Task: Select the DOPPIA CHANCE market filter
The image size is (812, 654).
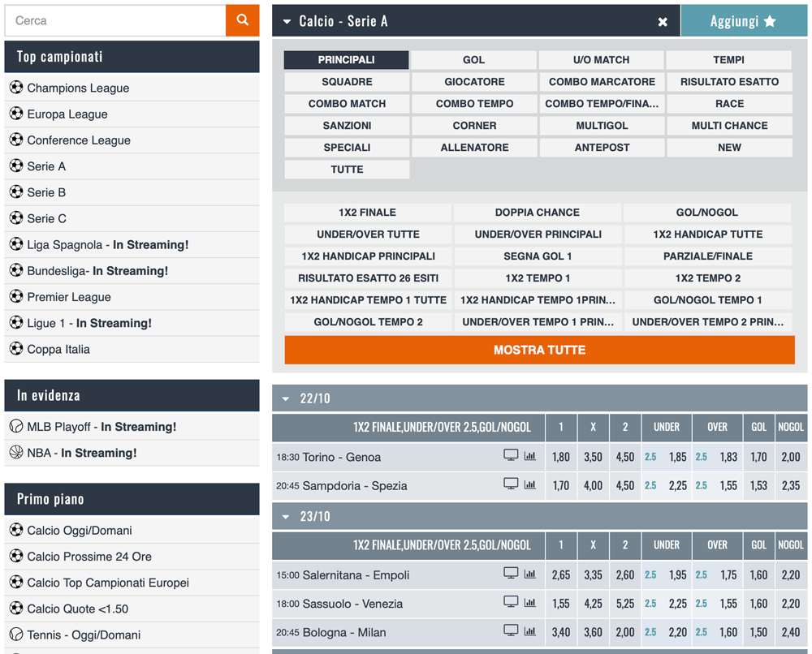Action: pyautogui.click(x=538, y=213)
